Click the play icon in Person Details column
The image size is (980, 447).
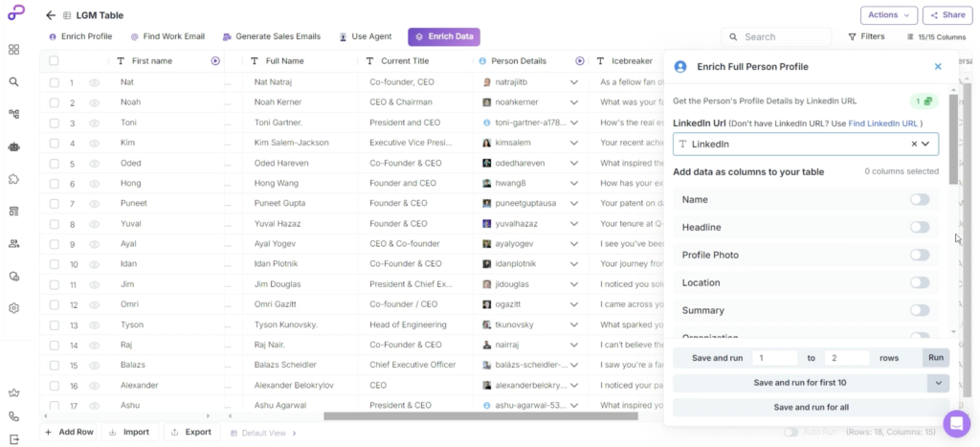click(x=580, y=60)
